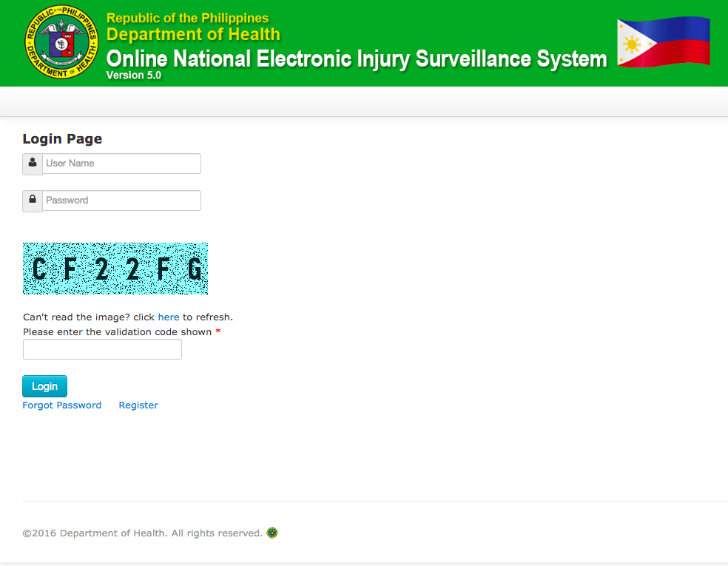The image size is (728, 566).
Task: Click the small DOH seal in footer
Action: click(272, 533)
